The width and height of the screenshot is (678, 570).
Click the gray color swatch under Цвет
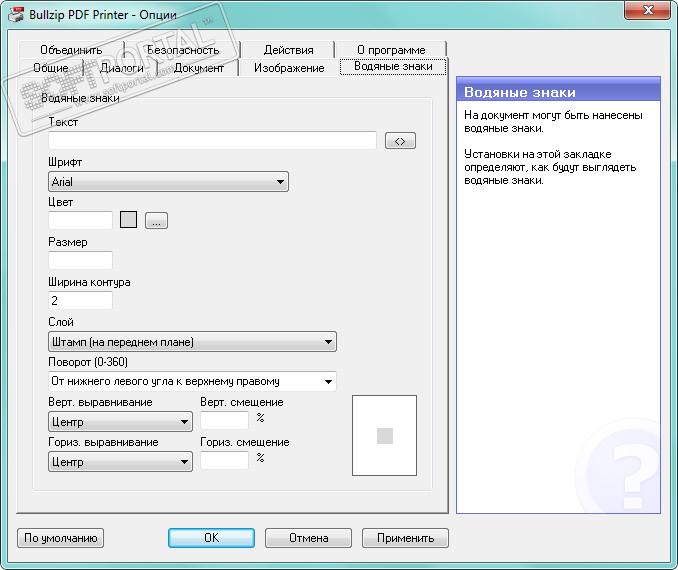128,220
